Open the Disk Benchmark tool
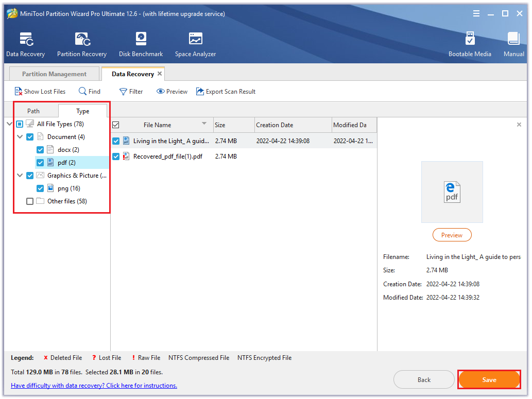The height and width of the screenshot is (399, 532). 141,44
